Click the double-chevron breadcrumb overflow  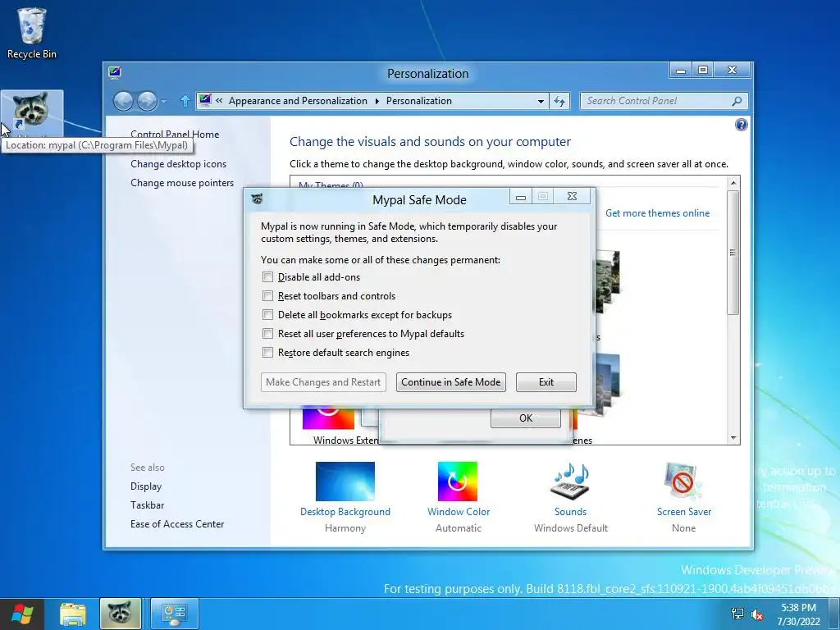[219, 101]
